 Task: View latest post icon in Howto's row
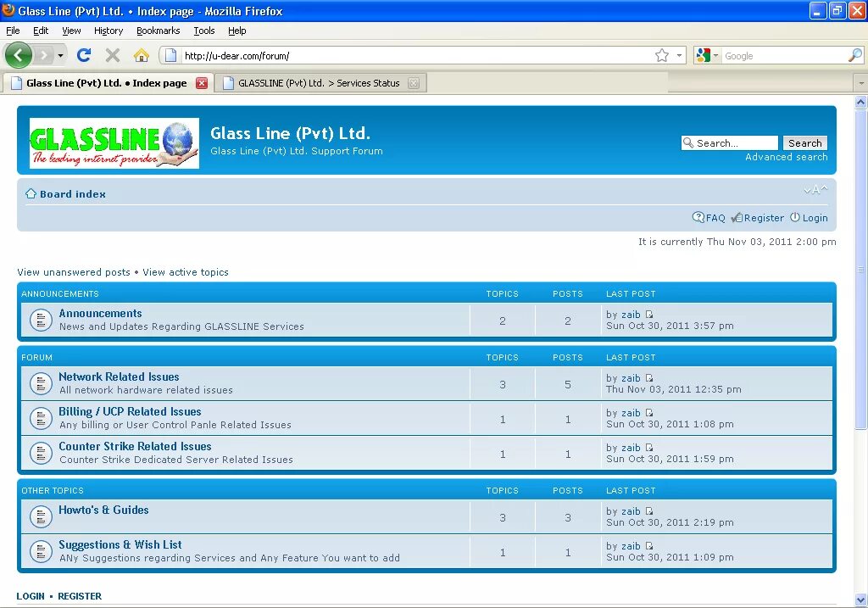(x=649, y=511)
